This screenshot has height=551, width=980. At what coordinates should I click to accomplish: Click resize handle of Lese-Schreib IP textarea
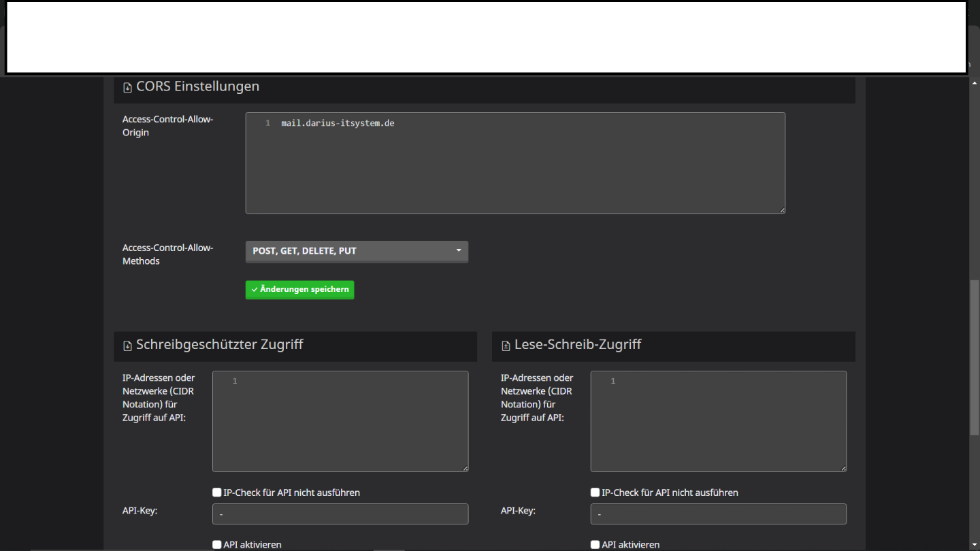click(x=844, y=468)
